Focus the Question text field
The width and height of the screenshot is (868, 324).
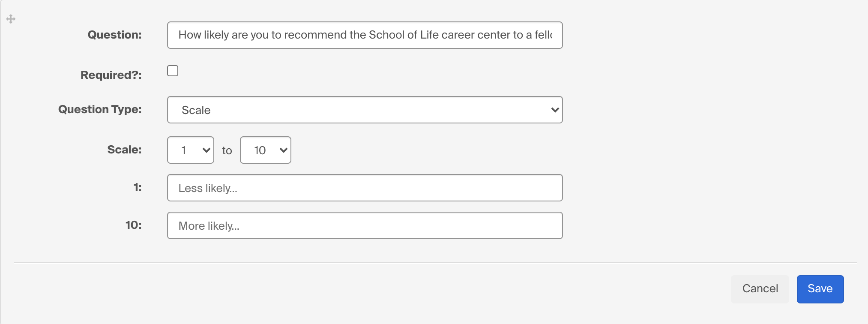pos(365,35)
